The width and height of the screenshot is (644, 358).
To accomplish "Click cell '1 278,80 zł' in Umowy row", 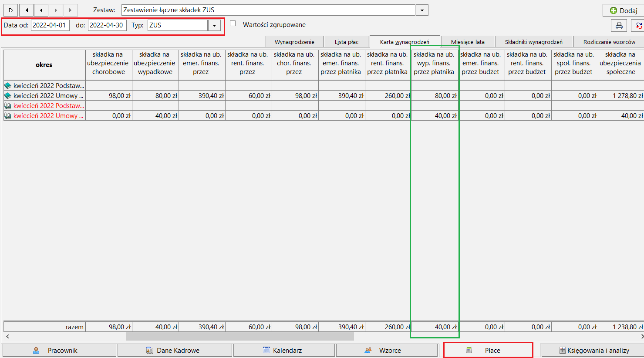I will click(621, 96).
